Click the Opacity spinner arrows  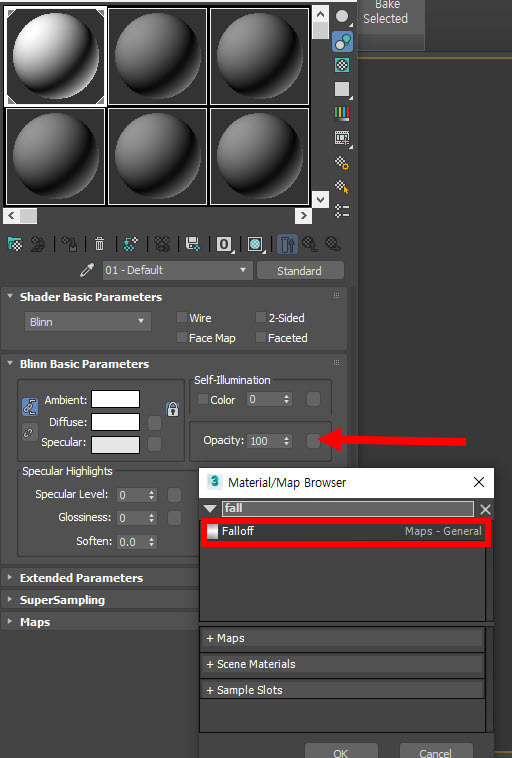coord(287,441)
